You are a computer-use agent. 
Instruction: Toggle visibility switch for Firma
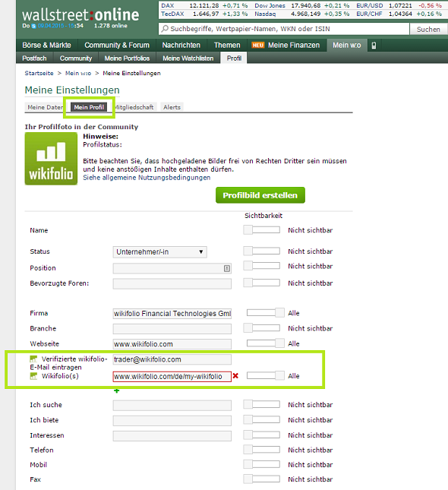tap(266, 312)
